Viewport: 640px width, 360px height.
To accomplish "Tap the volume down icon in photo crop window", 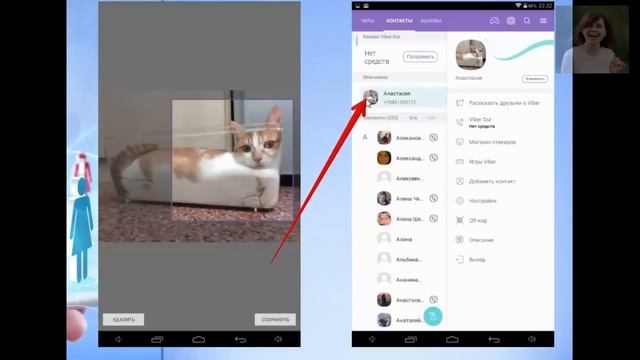I will [x=118, y=339].
